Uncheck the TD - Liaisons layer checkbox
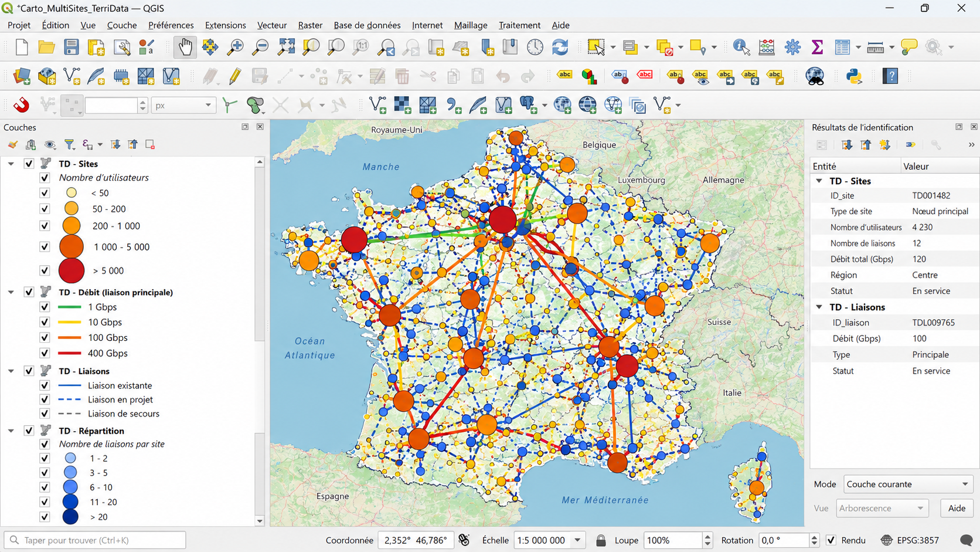 (29, 371)
